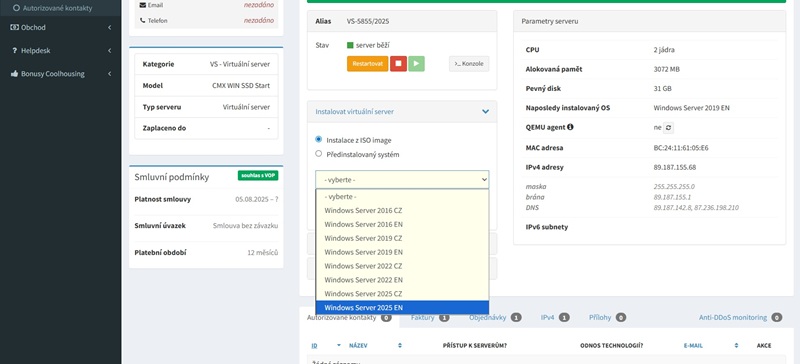800x364 pixels.
Task: Choose Windows Server 2019 CZ
Action: tap(402, 238)
